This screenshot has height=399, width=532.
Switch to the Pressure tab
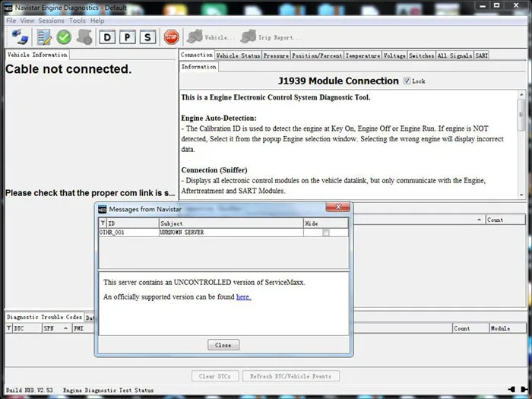tap(276, 55)
